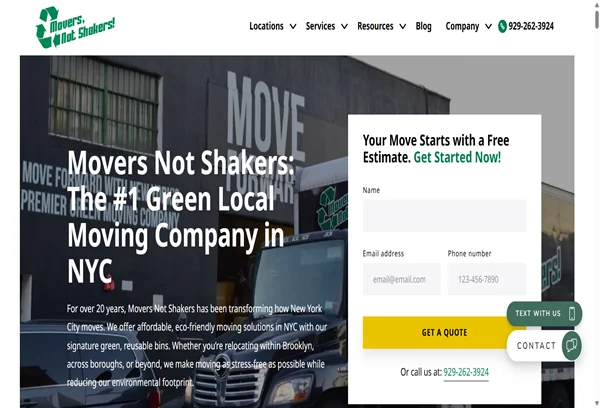The height and width of the screenshot is (408, 600).
Task: Click the Text With Us button
Action: (x=544, y=313)
